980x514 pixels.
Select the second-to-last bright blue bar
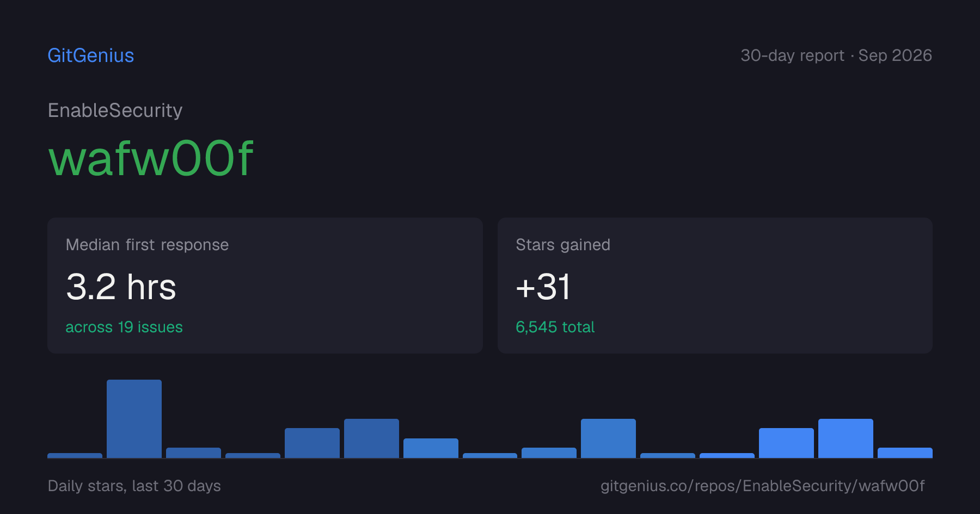point(846,438)
